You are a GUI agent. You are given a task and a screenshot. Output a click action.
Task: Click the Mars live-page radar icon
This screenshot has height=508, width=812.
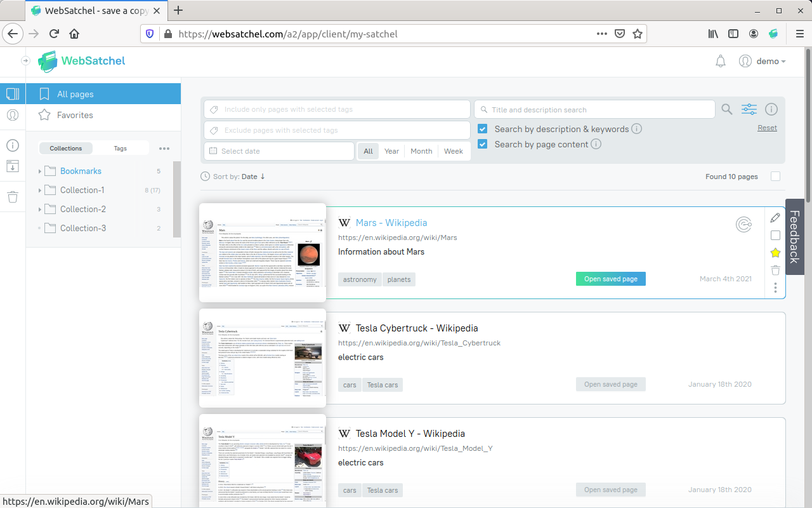[x=744, y=224]
